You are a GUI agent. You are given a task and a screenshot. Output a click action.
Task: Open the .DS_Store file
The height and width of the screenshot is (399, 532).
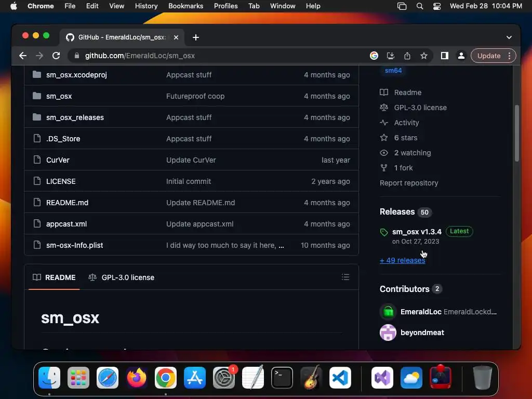(63, 139)
